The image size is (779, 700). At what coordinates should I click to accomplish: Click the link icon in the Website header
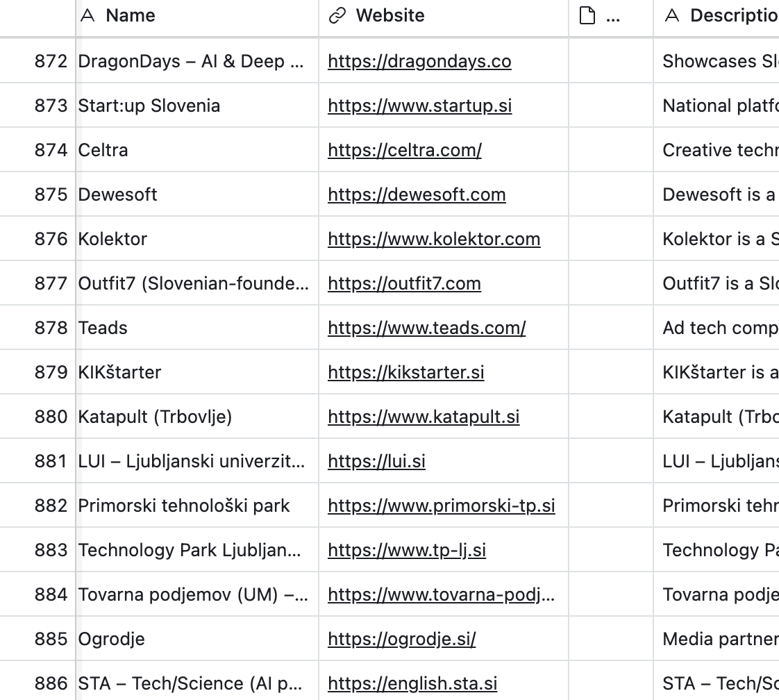pos(337,16)
